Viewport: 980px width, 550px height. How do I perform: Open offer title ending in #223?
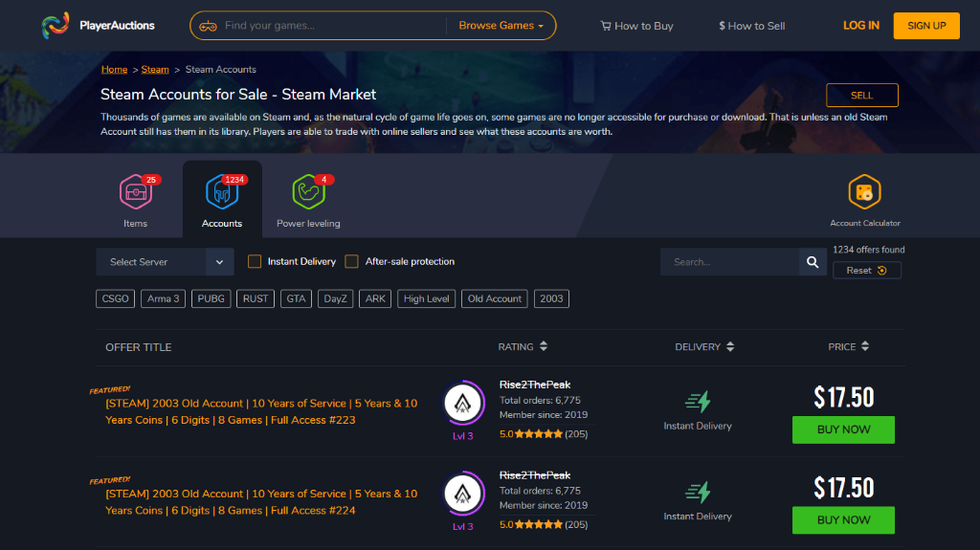click(x=261, y=412)
